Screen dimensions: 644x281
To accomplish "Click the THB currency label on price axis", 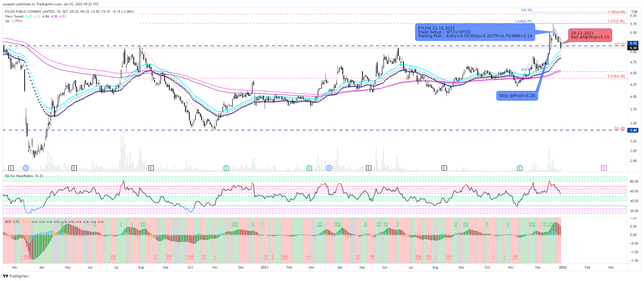I will pyautogui.click(x=634, y=12).
